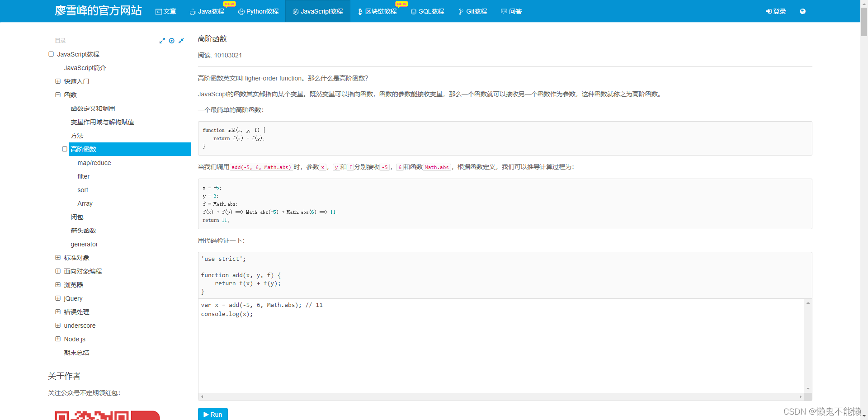Image resolution: width=868 pixels, height=420 pixels.
Task: Open filter in the sidebar
Action: tap(84, 176)
